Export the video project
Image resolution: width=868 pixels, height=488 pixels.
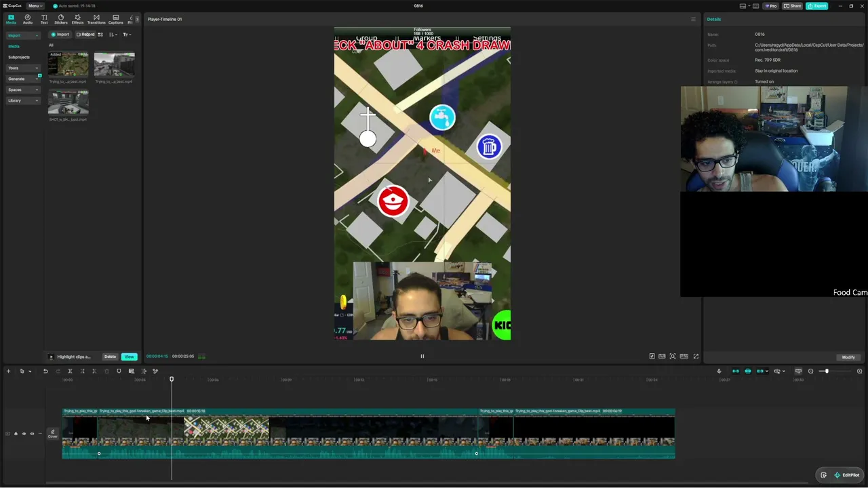(x=817, y=6)
